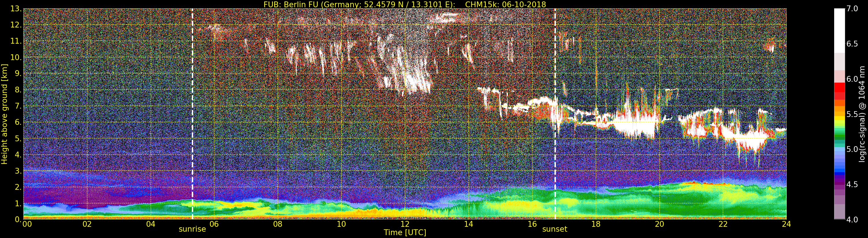The image size is (868, 238).
Task: Click the colorbar tick value "6.5"
Action: [x=852, y=44]
